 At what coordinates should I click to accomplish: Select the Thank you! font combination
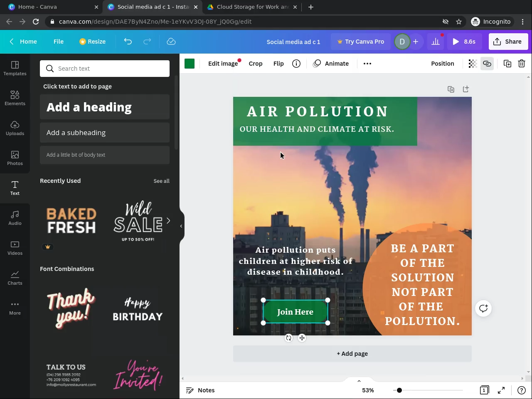click(71, 309)
